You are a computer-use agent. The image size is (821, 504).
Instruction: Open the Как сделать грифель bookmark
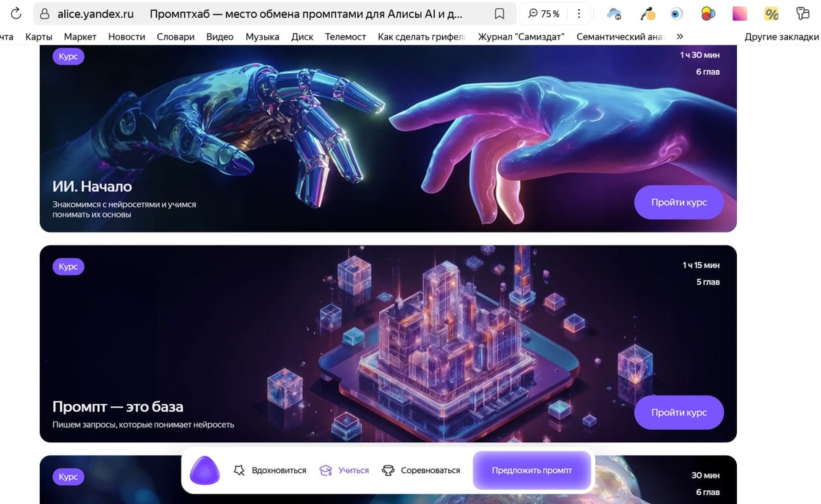(421, 37)
